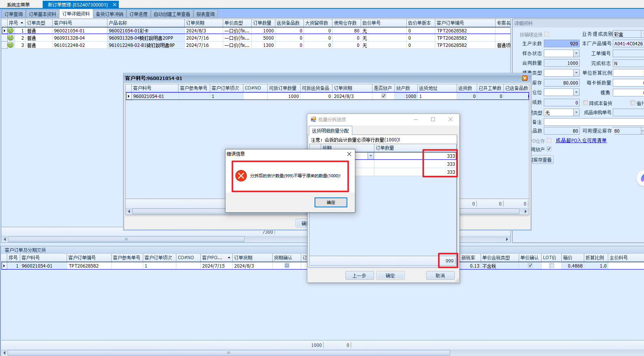The width and height of the screenshot is (644, 356).
Task: Switch to the 报表查询 tab
Action: pyautogui.click(x=205, y=14)
